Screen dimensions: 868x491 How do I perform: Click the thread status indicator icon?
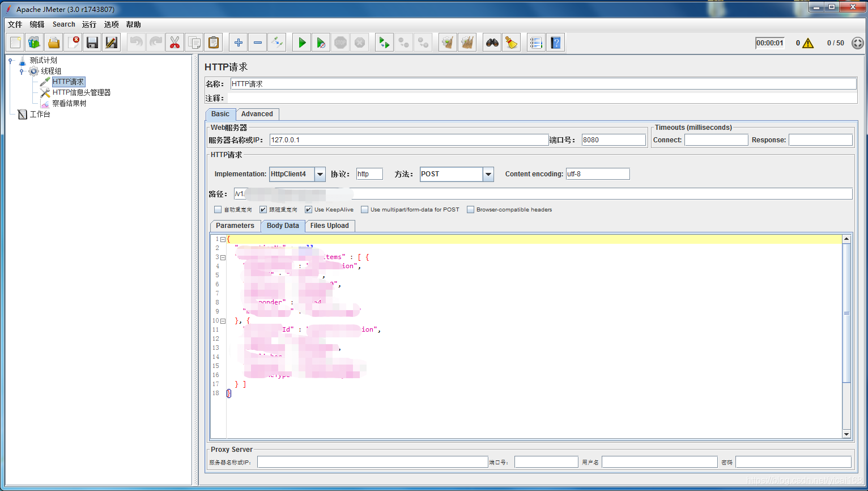858,43
